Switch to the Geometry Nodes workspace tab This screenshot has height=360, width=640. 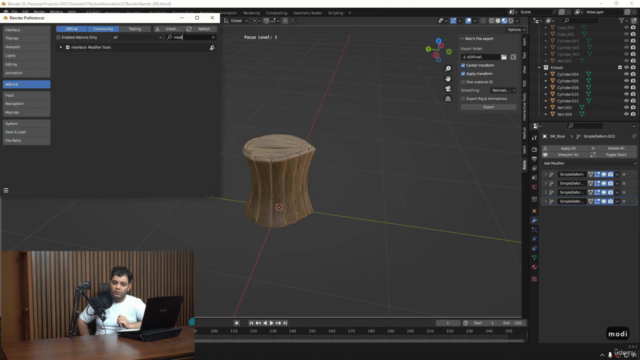tap(307, 13)
